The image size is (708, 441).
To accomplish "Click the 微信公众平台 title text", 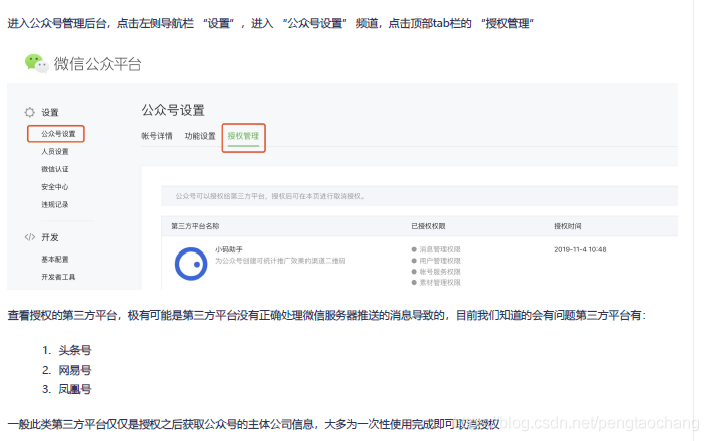I will [98, 64].
